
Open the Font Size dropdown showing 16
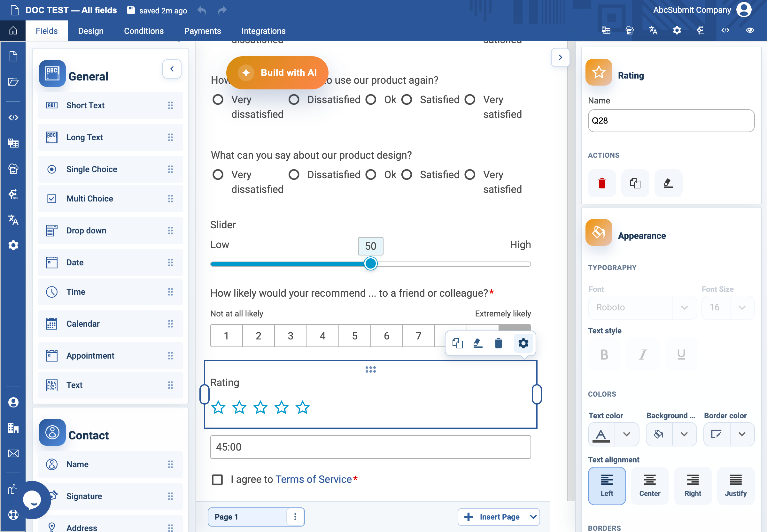728,307
